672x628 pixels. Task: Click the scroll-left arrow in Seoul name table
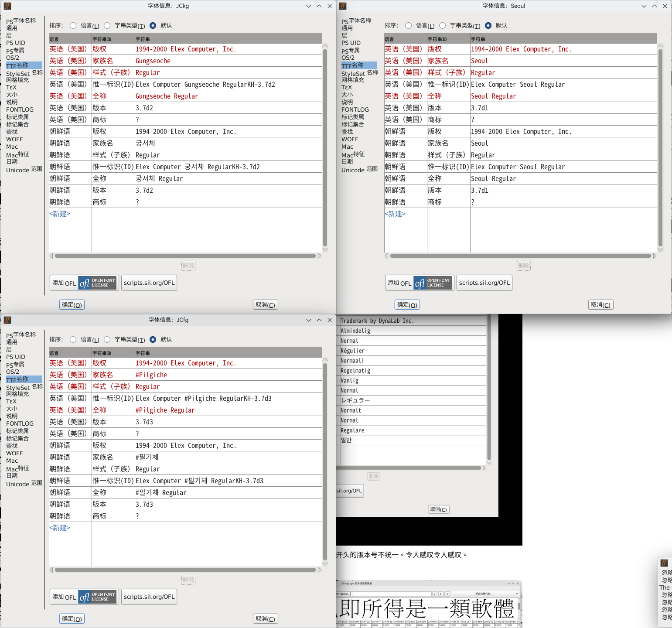tap(387, 256)
